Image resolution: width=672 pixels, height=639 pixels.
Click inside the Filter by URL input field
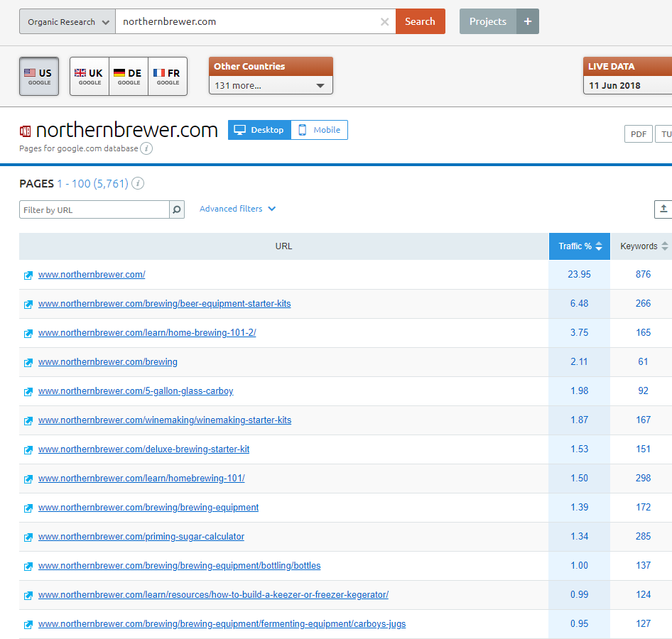[92, 209]
